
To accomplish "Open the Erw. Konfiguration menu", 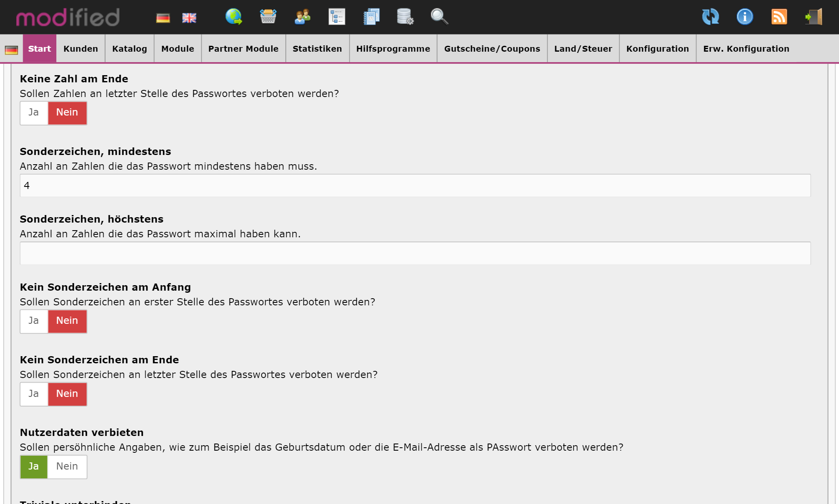I will [x=746, y=48].
